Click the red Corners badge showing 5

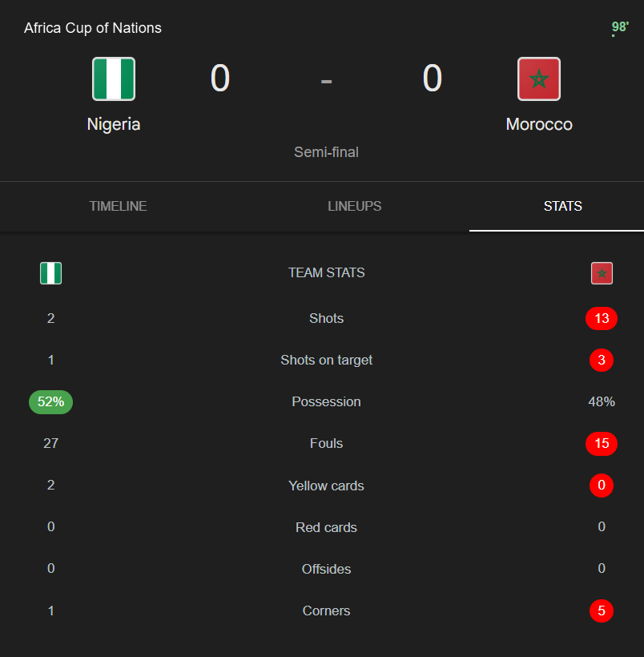[602, 611]
